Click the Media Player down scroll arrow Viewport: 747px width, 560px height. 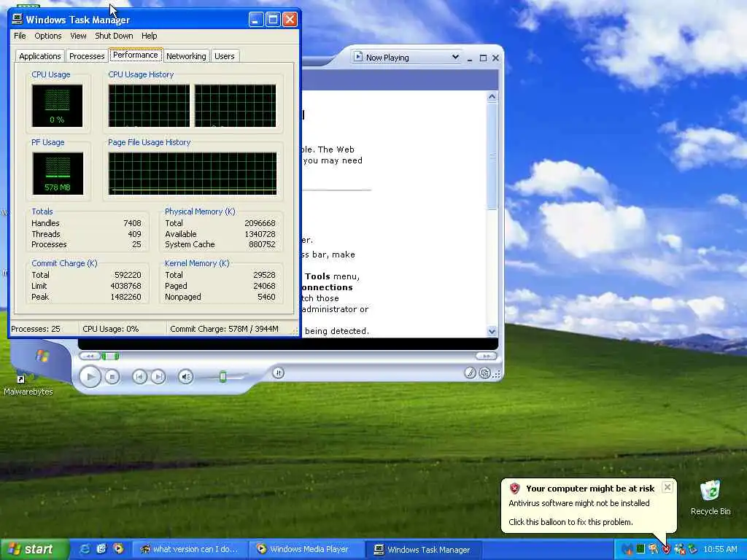point(492,331)
